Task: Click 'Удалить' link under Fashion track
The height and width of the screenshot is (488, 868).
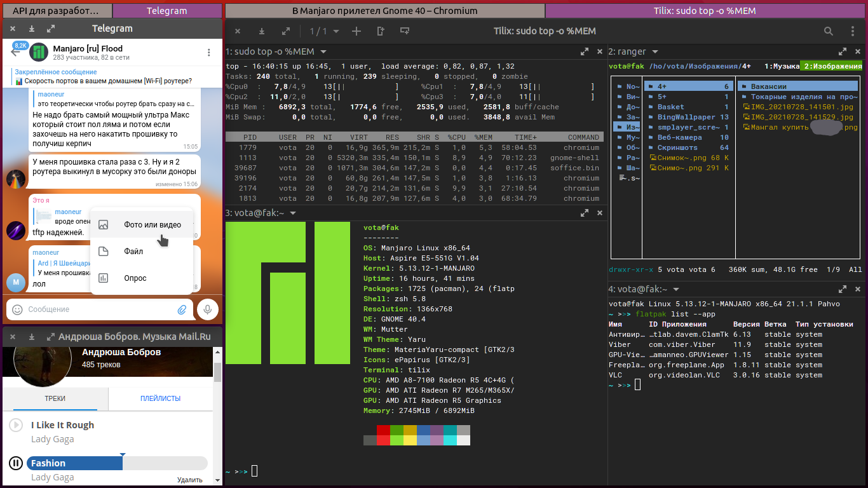Action: click(190, 480)
